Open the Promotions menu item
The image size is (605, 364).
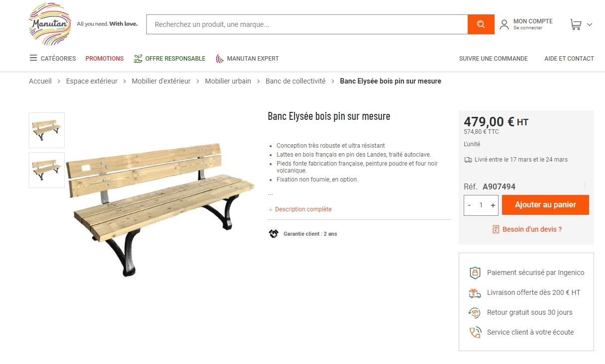point(104,59)
